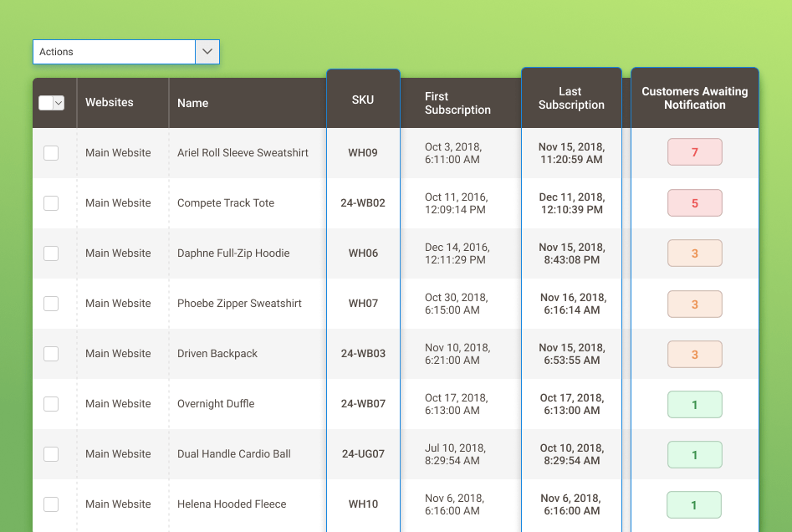Image resolution: width=792 pixels, height=532 pixels.
Task: Tick the Driven Backpack row checkbox
Action: [x=51, y=353]
